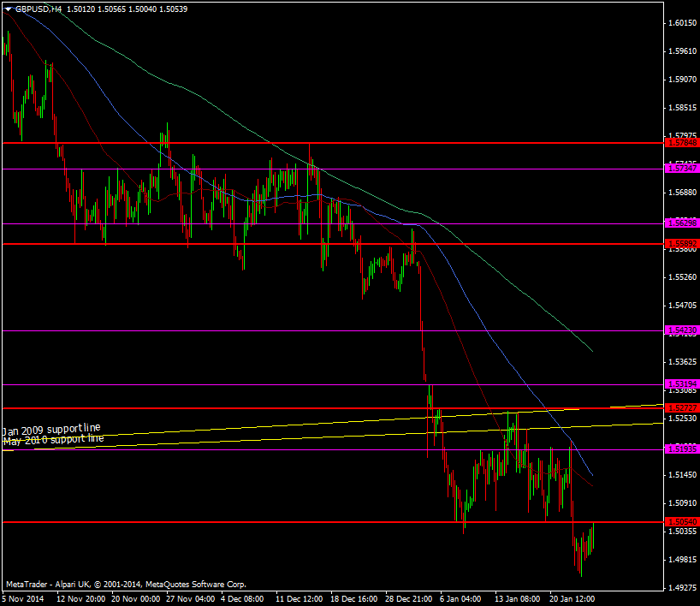
Task: Click the 12 Nov 20:00 time label
Action: [x=80, y=599]
